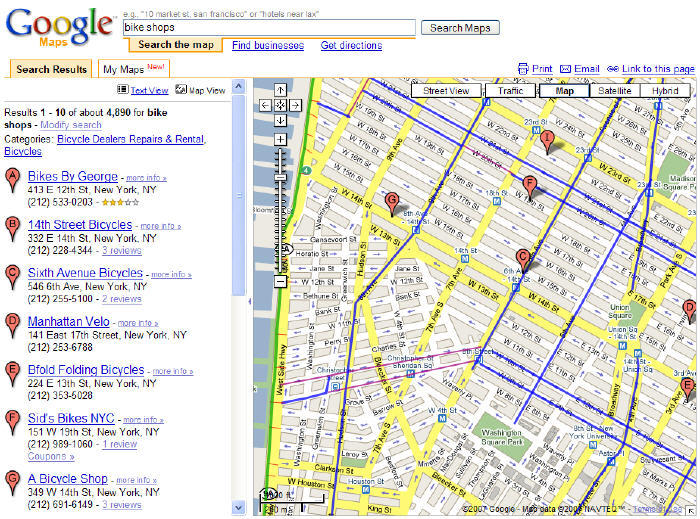The height and width of the screenshot is (519, 700).
Task: Click the Google Maps logo
Action: (x=60, y=28)
